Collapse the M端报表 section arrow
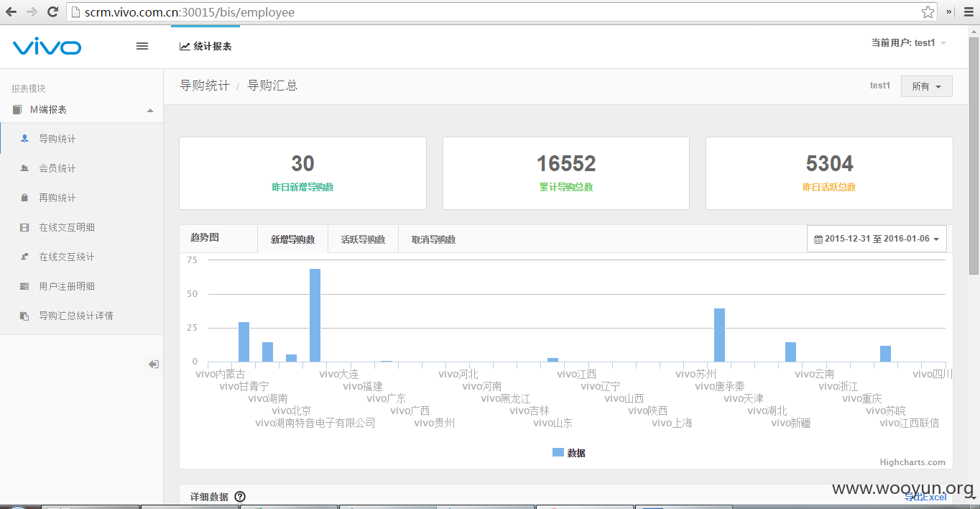 (x=150, y=110)
